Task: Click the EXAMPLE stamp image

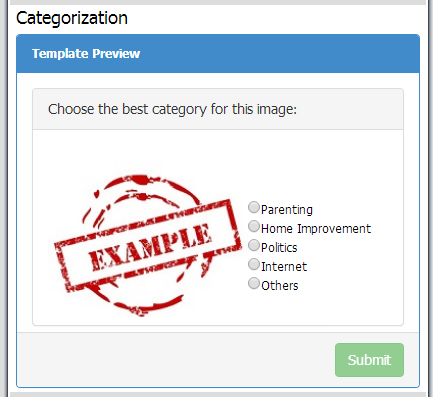Action: click(x=148, y=245)
